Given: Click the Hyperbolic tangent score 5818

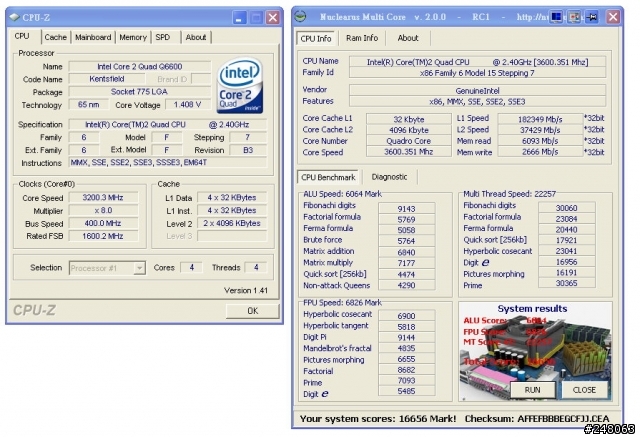Looking at the screenshot, I should (407, 327).
